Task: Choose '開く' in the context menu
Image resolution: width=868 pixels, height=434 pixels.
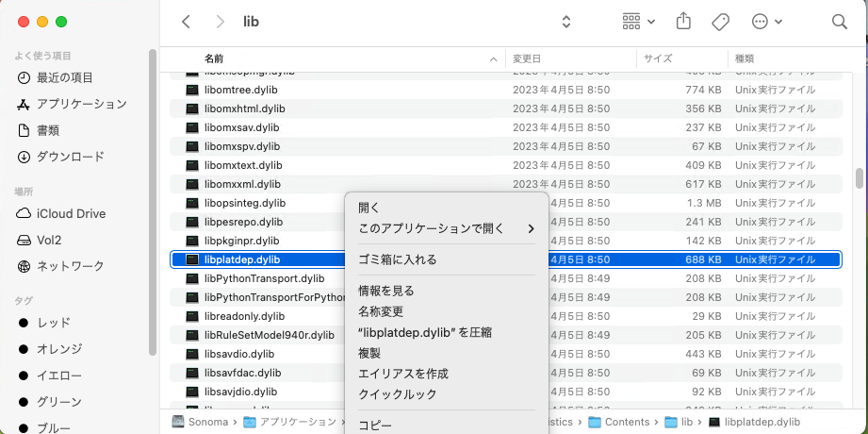Action: (x=368, y=208)
